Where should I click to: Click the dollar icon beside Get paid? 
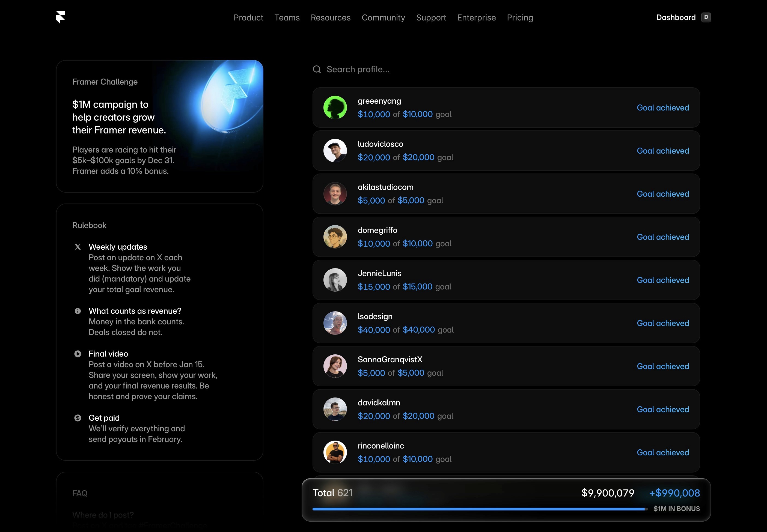click(x=78, y=418)
